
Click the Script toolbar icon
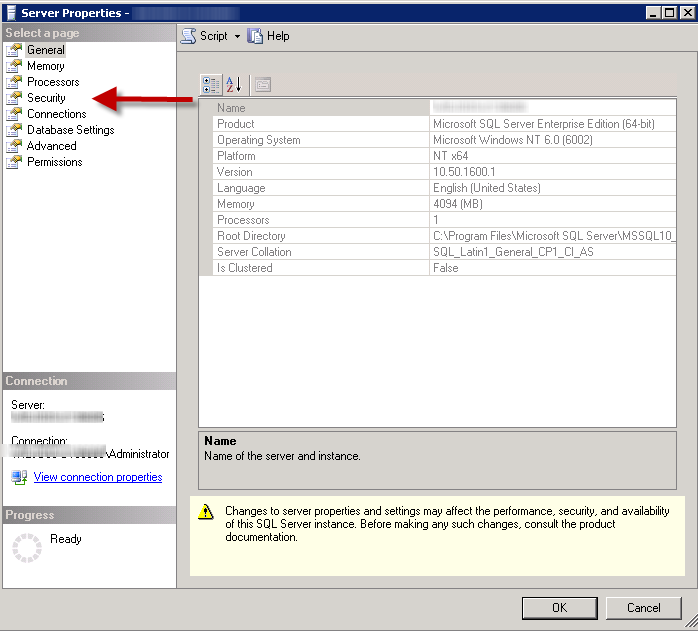click(188, 36)
